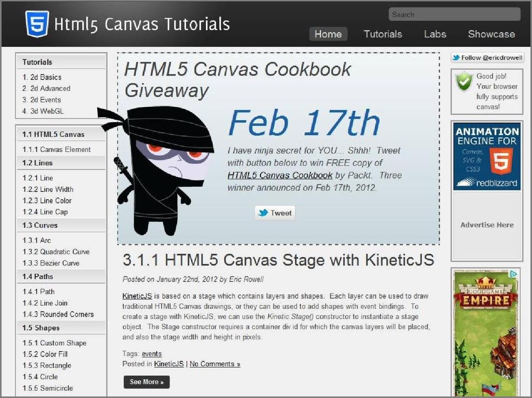This screenshot has height=398, width=532.
Task: Go to the Labs nav item
Action: click(x=435, y=34)
